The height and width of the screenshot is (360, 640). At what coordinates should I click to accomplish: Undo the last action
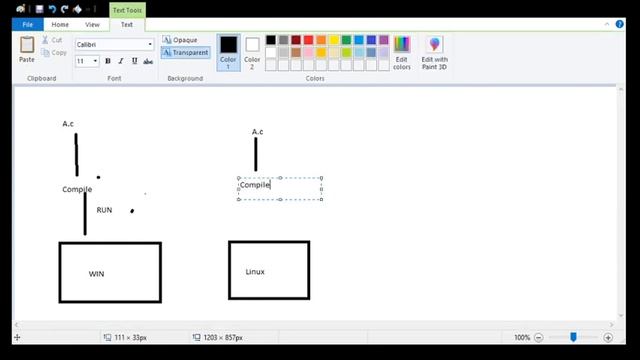coord(52,9)
